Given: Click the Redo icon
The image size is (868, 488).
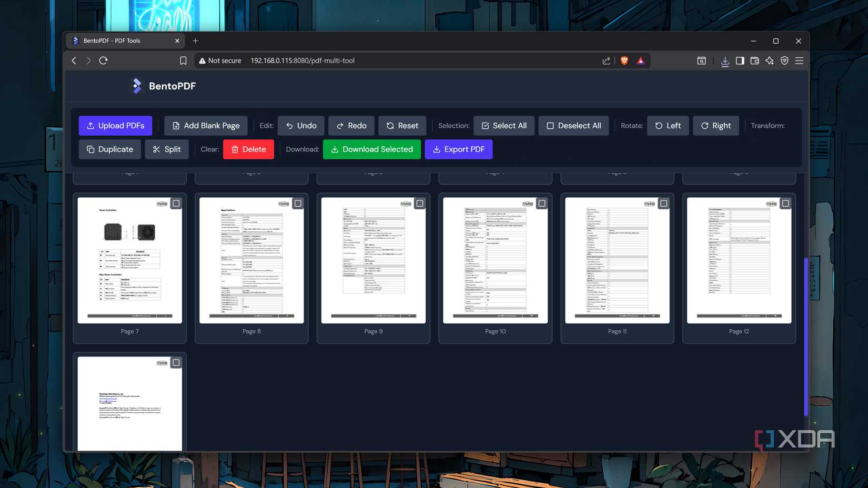Looking at the screenshot, I should pos(340,126).
